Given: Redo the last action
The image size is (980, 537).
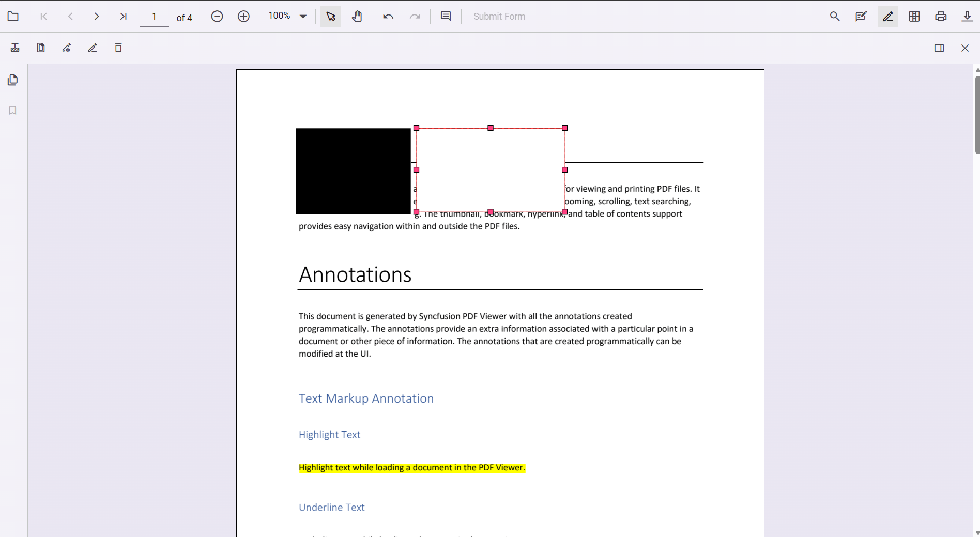Looking at the screenshot, I should tap(415, 16).
